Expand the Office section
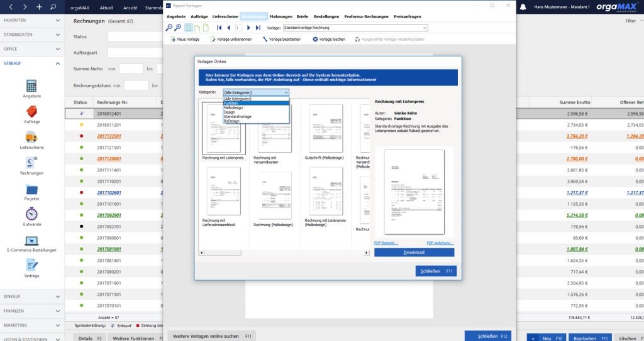This screenshot has width=644, height=341. pos(32,49)
